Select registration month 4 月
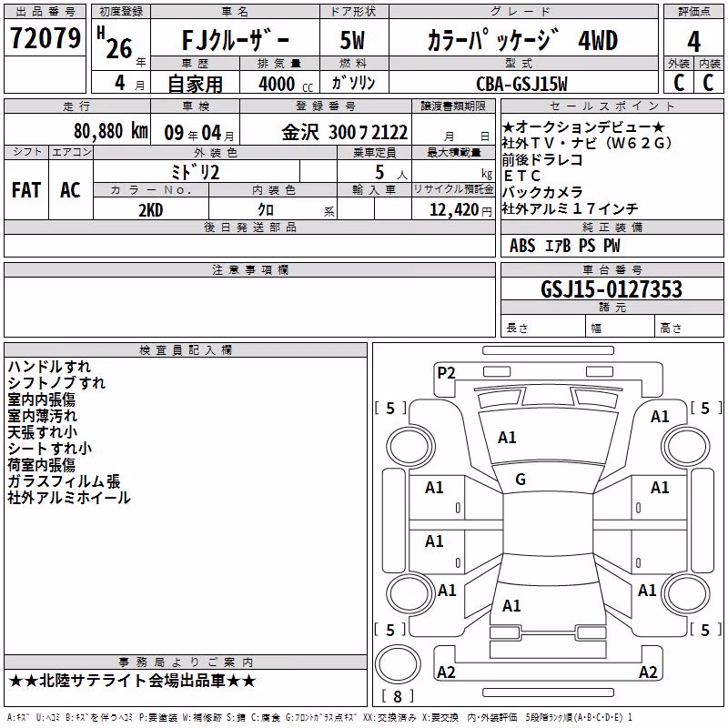Image resolution: width=728 pixels, height=728 pixels. pos(129,83)
